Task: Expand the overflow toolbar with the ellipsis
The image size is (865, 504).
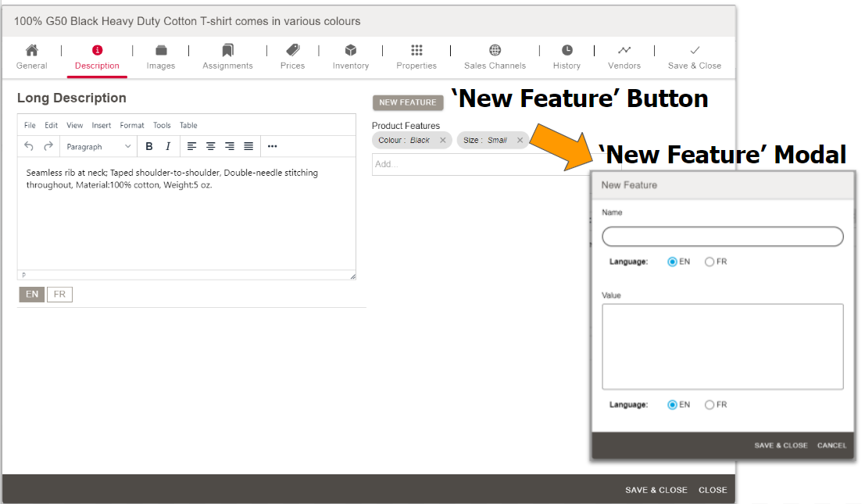Action: [x=273, y=146]
